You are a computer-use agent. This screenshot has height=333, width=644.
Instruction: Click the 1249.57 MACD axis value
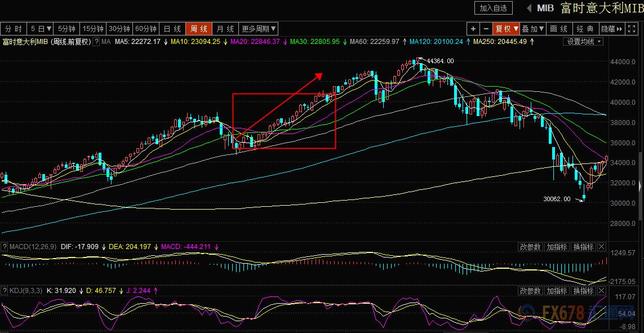point(623,252)
